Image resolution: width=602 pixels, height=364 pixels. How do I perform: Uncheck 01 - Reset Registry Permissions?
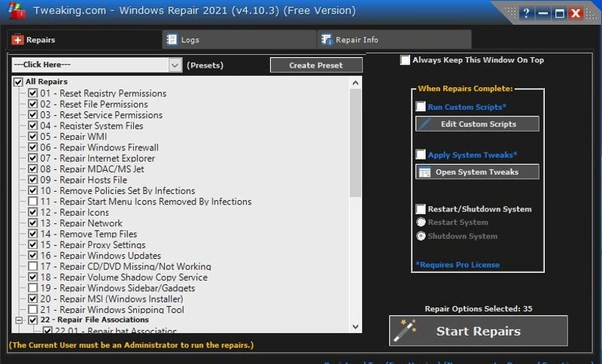(33, 93)
